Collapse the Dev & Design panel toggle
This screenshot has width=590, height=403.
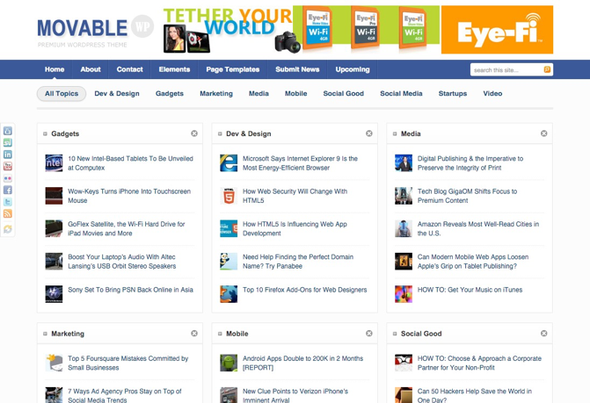[220, 134]
